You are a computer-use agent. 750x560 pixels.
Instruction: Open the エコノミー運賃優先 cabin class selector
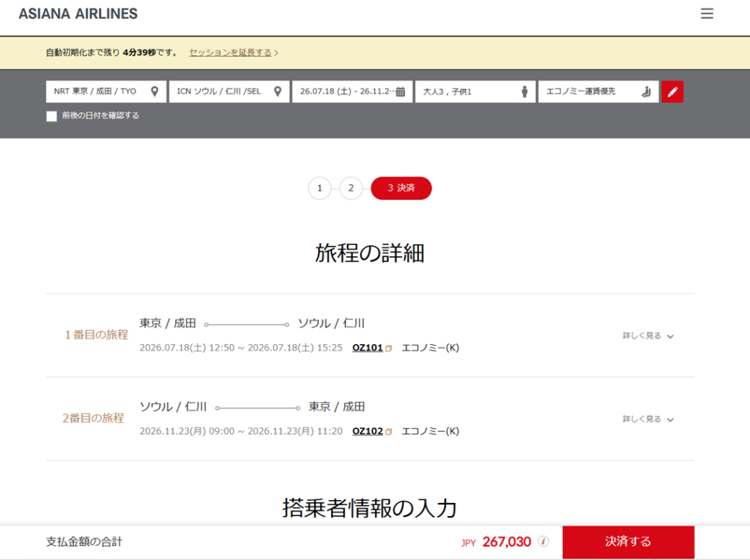[590, 92]
